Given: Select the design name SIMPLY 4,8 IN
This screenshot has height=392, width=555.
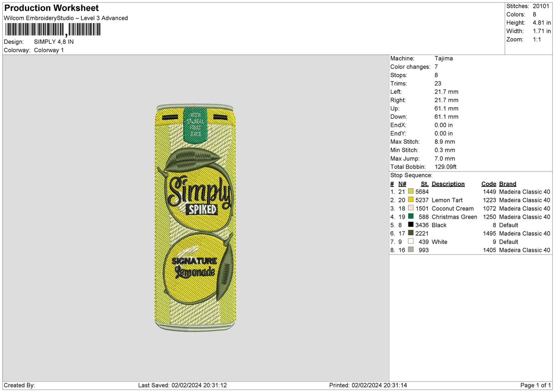Looking at the screenshot, I should coord(54,42).
